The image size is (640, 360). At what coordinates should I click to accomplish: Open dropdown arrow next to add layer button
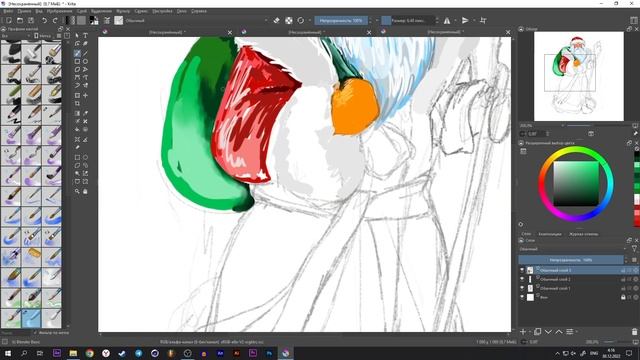pos(531,331)
